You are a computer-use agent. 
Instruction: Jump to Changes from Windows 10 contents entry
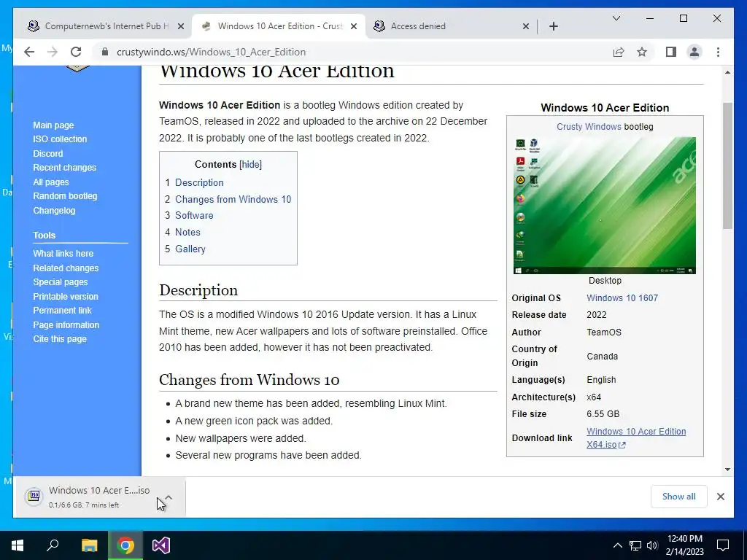pos(233,199)
